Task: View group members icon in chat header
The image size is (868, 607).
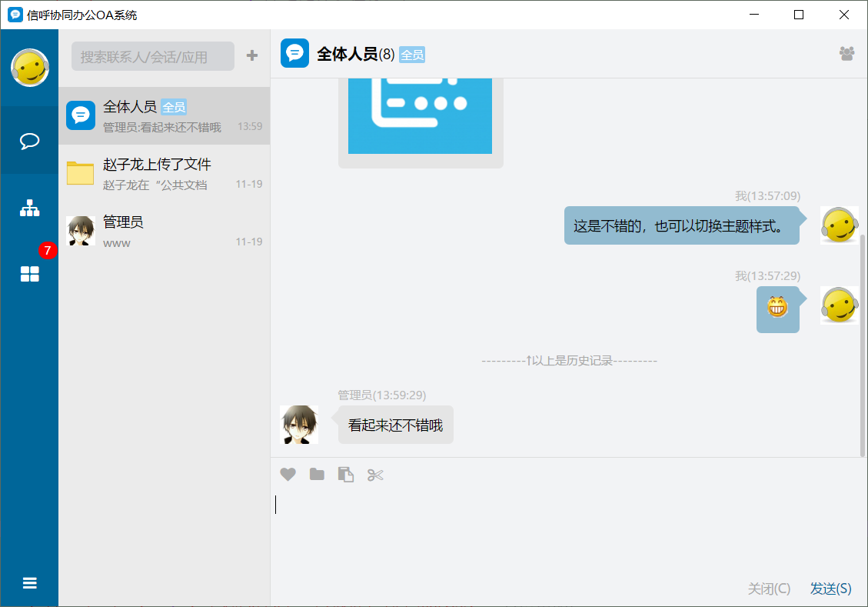Action: (846, 54)
